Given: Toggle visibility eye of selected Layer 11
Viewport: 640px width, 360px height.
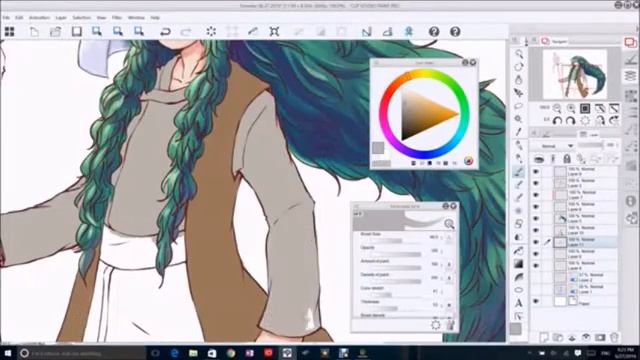Looking at the screenshot, I should pyautogui.click(x=536, y=242).
